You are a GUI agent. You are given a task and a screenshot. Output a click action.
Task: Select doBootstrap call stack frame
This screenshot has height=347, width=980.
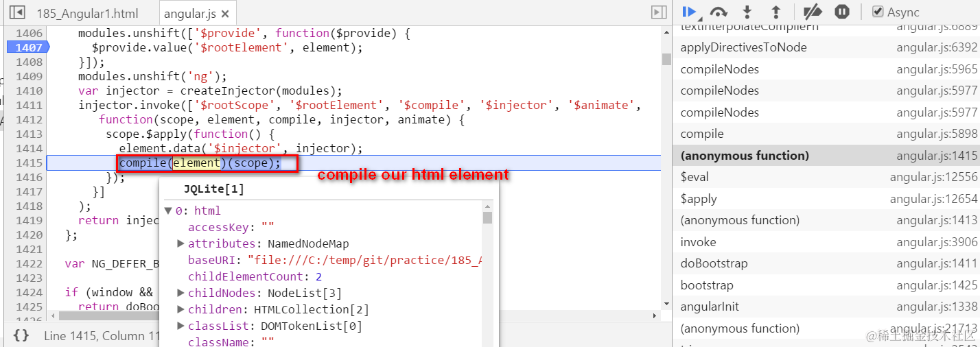pyautogui.click(x=826, y=263)
